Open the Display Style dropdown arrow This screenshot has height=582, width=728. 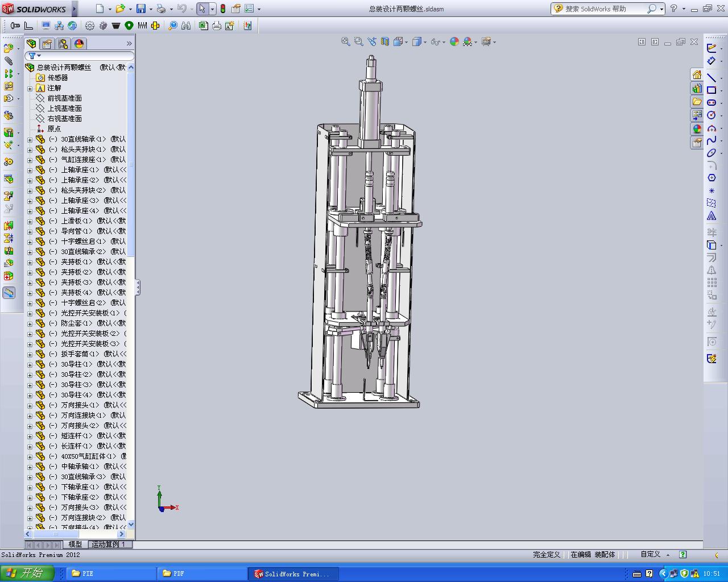pyautogui.click(x=424, y=42)
